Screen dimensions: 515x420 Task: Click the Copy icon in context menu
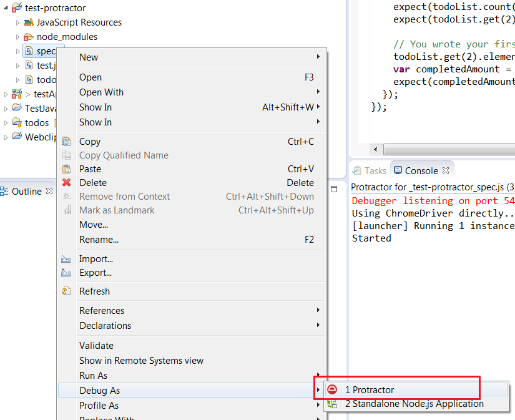(67, 142)
